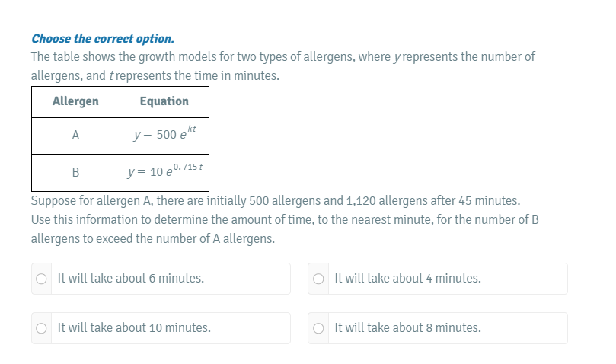
Task: Click the allergen "B" table cell
Action: [75, 172]
